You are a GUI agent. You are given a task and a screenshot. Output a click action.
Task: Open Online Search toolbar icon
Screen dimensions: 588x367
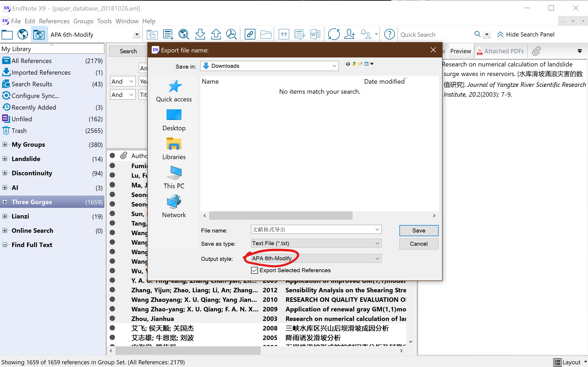[184, 34]
